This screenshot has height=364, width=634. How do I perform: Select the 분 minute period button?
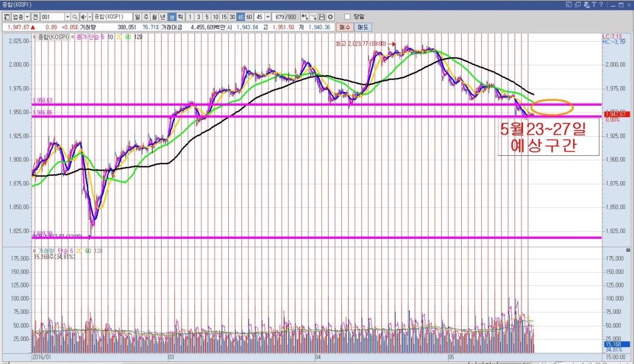(x=172, y=17)
